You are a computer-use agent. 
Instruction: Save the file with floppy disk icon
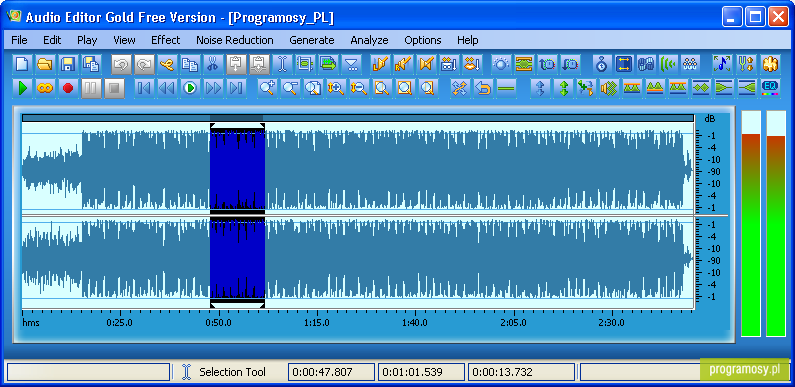68,64
